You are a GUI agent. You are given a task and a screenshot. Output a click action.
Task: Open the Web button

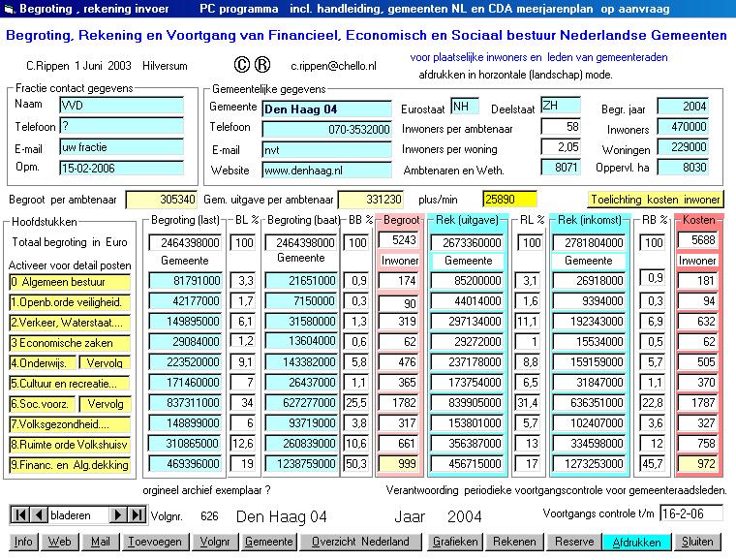click(60, 542)
